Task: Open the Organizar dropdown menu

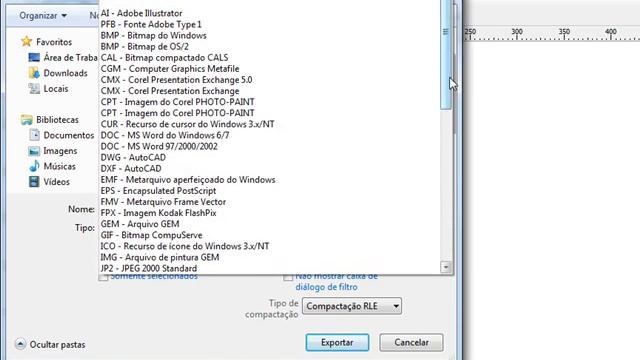Action: click(43, 16)
